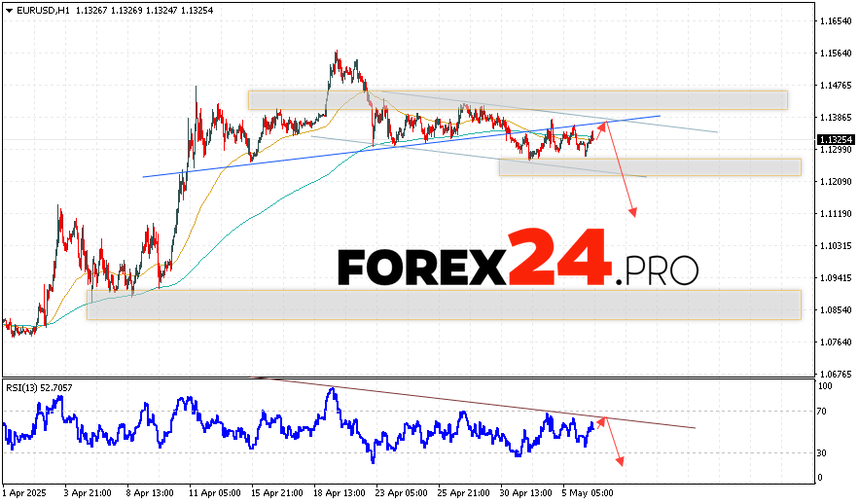Image resolution: width=859 pixels, height=504 pixels.
Task: Select time axis label 8 Apr 13:00
Action: click(x=150, y=493)
